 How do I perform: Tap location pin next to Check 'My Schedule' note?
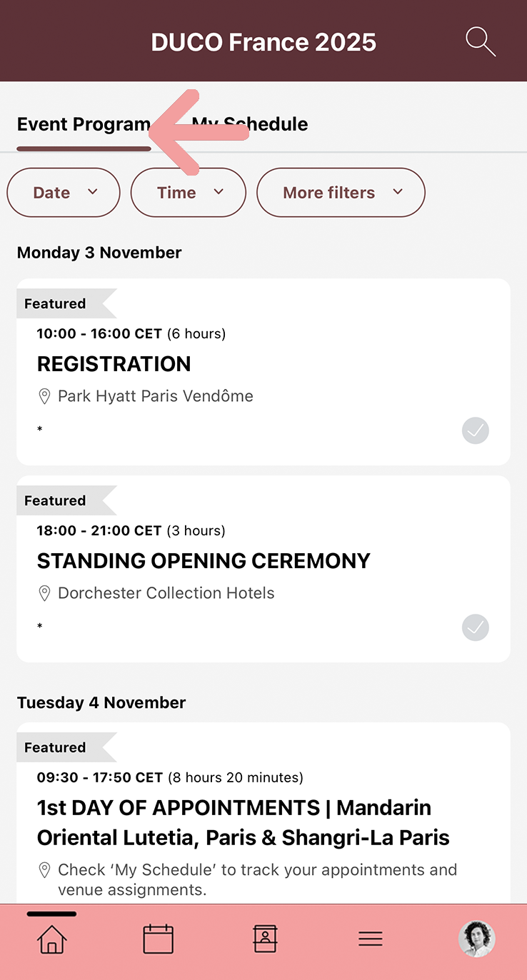tap(44, 870)
